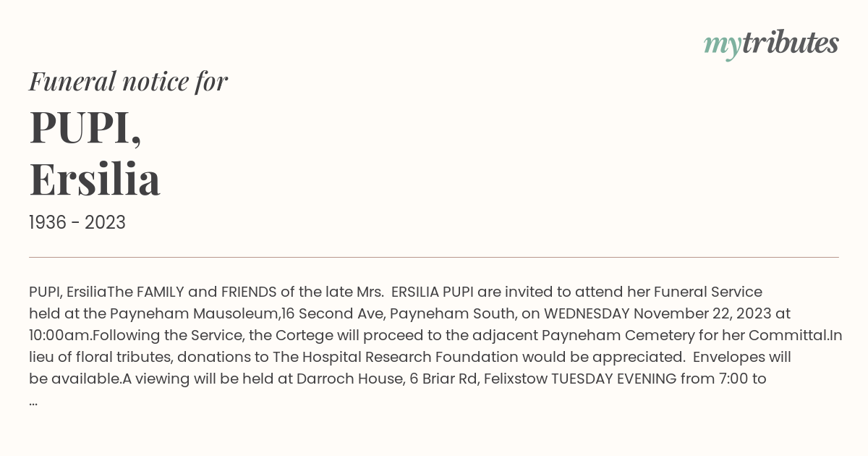
Task: Click the "tributes" word in the logo
Action: pyautogui.click(x=791, y=43)
